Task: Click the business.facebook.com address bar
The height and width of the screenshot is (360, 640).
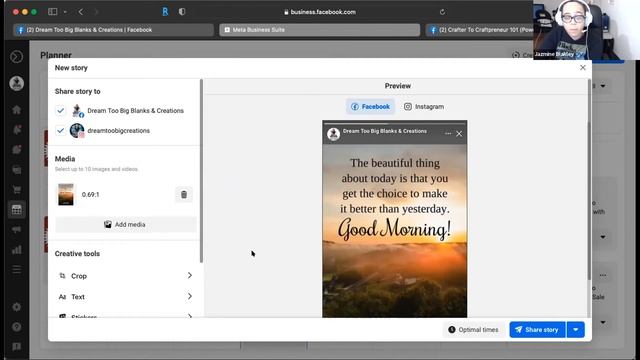Action: (x=320, y=12)
